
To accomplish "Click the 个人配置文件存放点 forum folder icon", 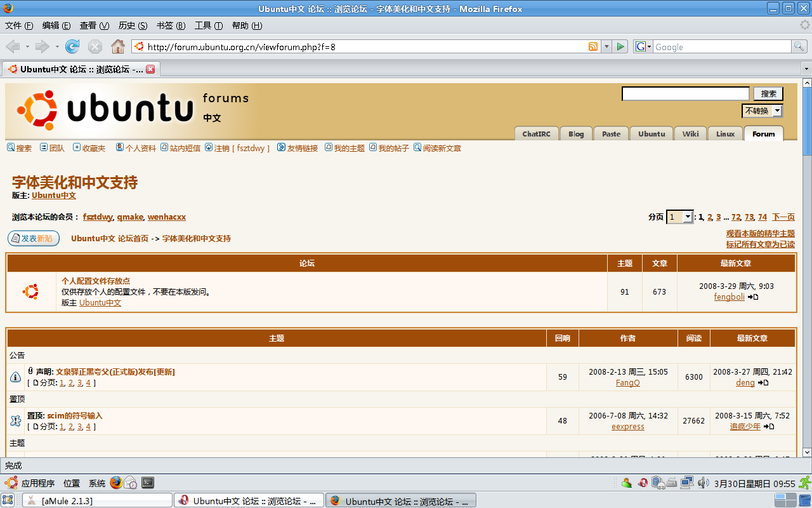I will 30,291.
